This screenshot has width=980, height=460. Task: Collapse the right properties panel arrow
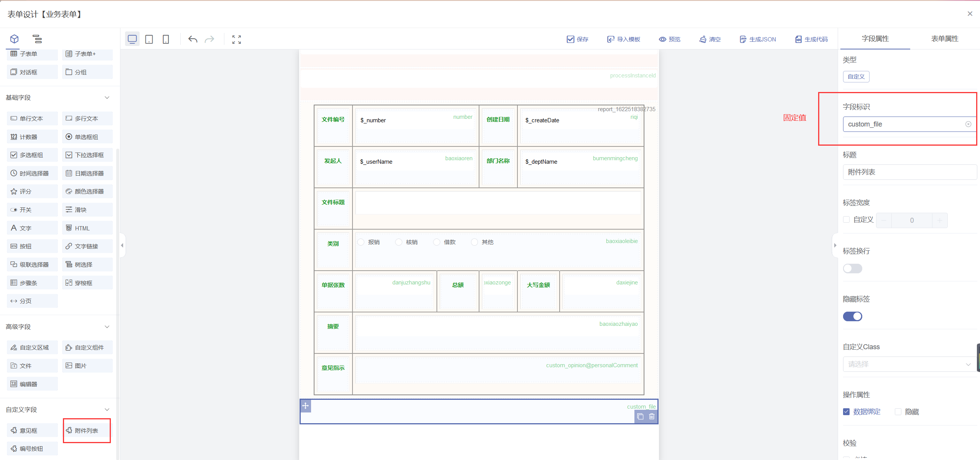(x=835, y=245)
